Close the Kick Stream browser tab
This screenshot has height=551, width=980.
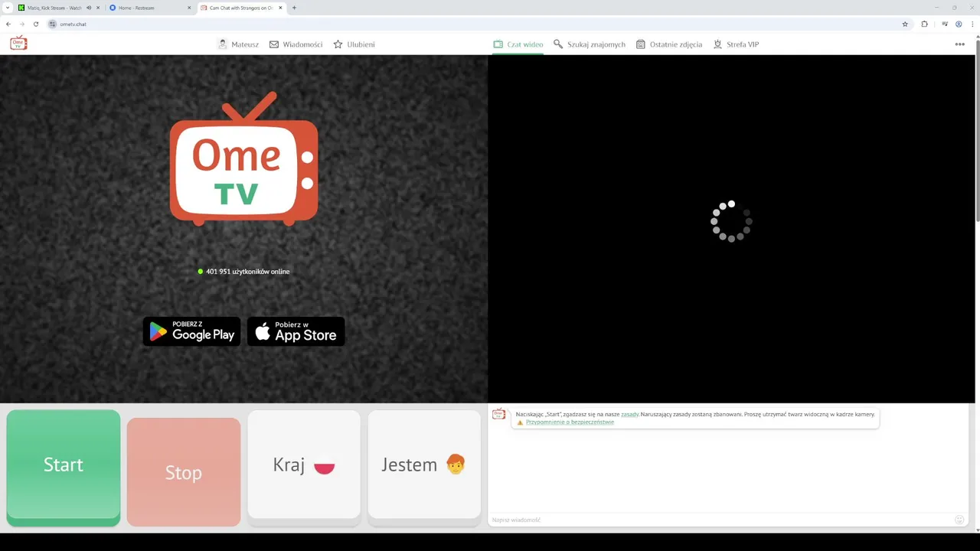click(x=98, y=8)
